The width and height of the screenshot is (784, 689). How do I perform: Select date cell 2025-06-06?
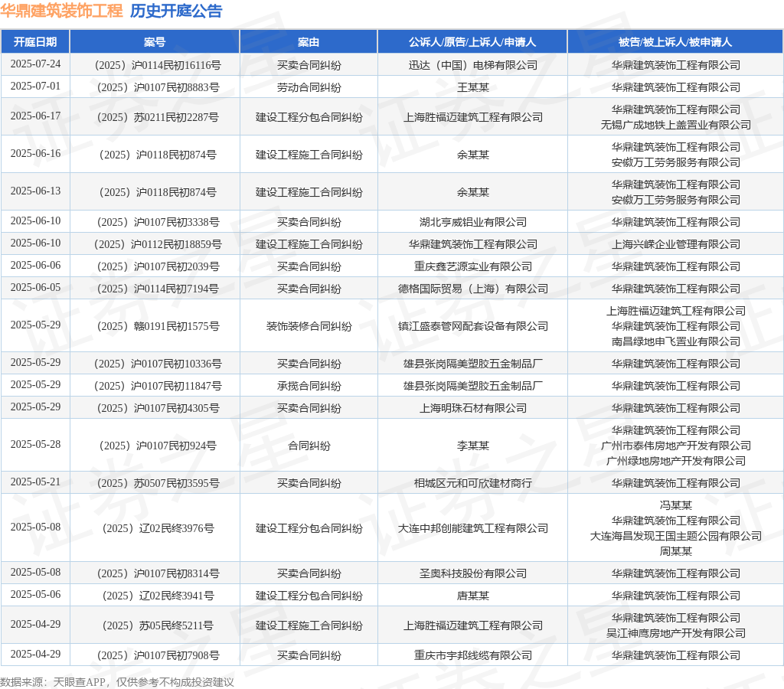[35, 266]
